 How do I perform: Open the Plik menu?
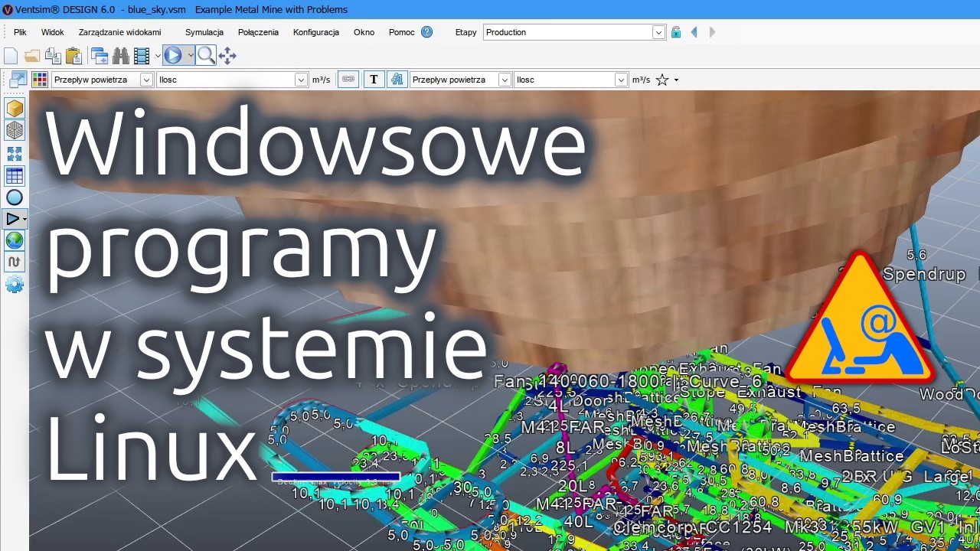(20, 32)
